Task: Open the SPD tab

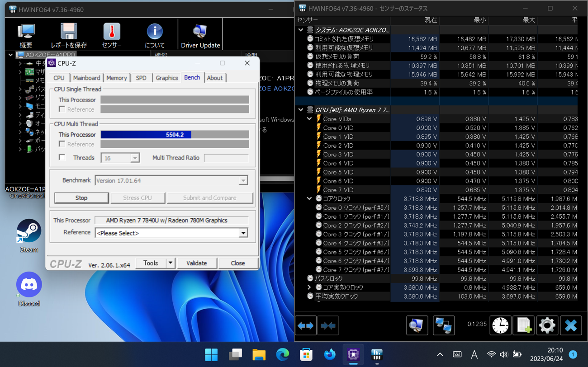Action: [141, 78]
